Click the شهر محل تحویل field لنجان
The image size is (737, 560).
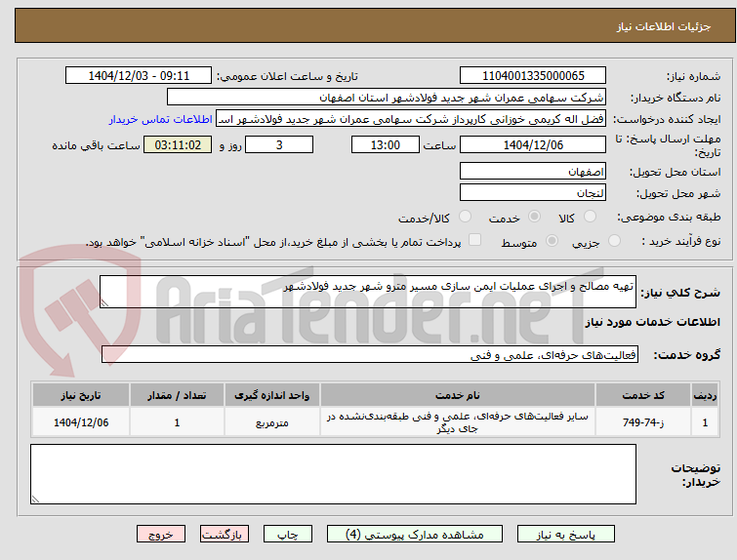coord(533,192)
